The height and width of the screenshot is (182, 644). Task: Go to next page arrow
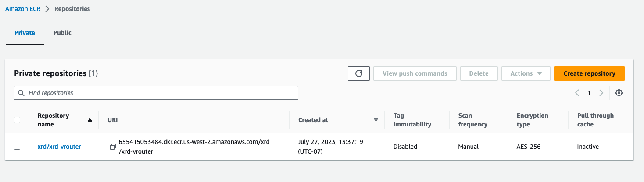601,93
